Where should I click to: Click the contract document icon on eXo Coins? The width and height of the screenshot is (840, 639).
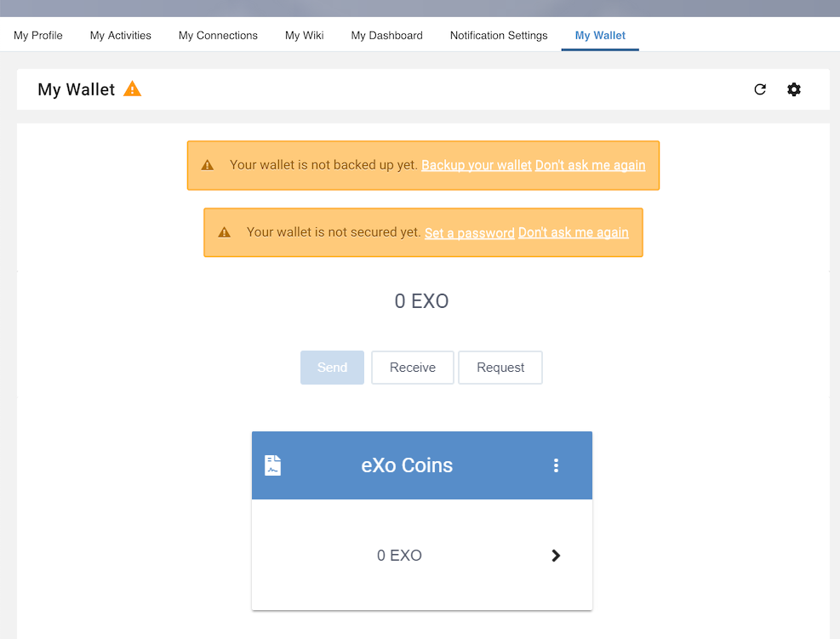point(272,465)
